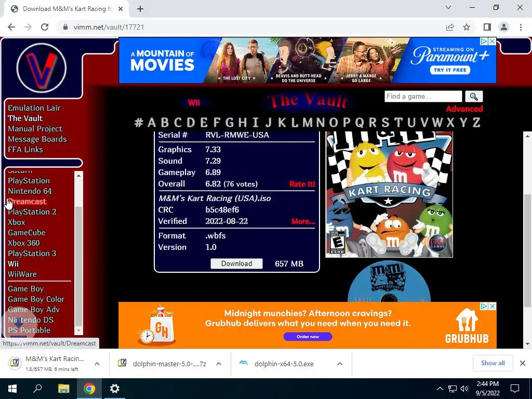The height and width of the screenshot is (399, 532).
Task: Click the address bar URL
Action: pyautogui.click(x=109, y=27)
